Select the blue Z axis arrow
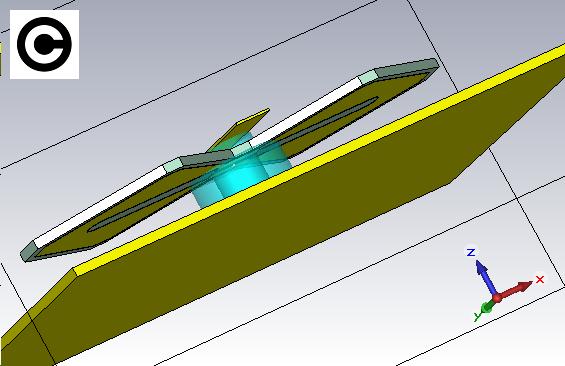This screenshot has height=366, width=565. click(485, 277)
